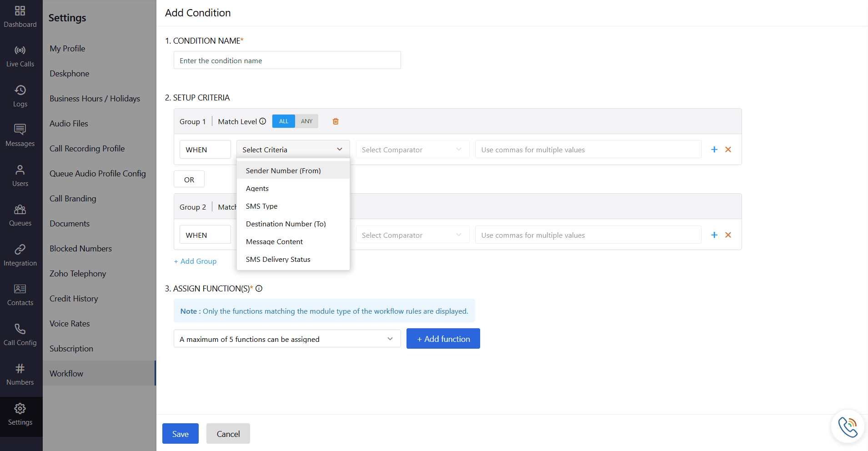Add a criteria row in Group 1
Screen dimensions: 868x451
point(714,150)
